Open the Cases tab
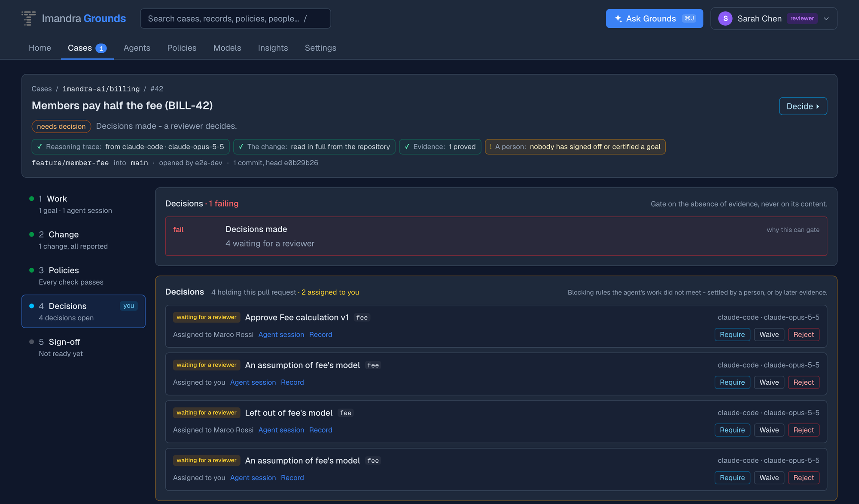The width and height of the screenshot is (859, 504). [87, 48]
